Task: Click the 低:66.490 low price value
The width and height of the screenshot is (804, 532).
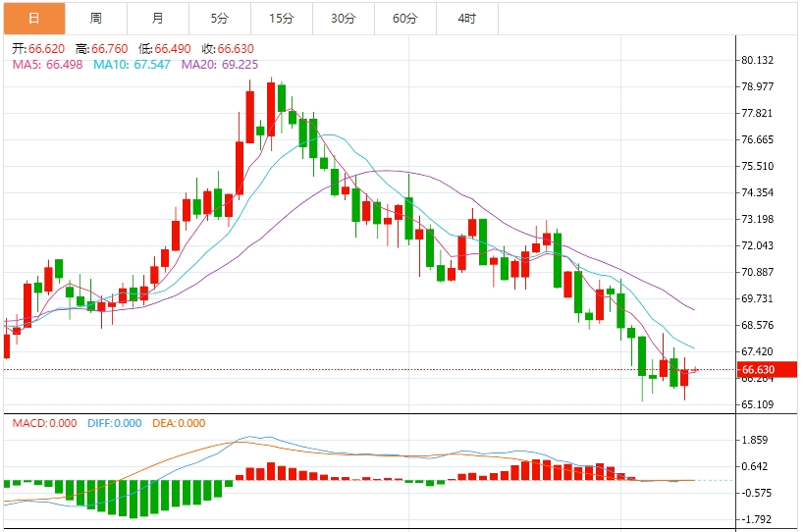Action: pos(165,49)
